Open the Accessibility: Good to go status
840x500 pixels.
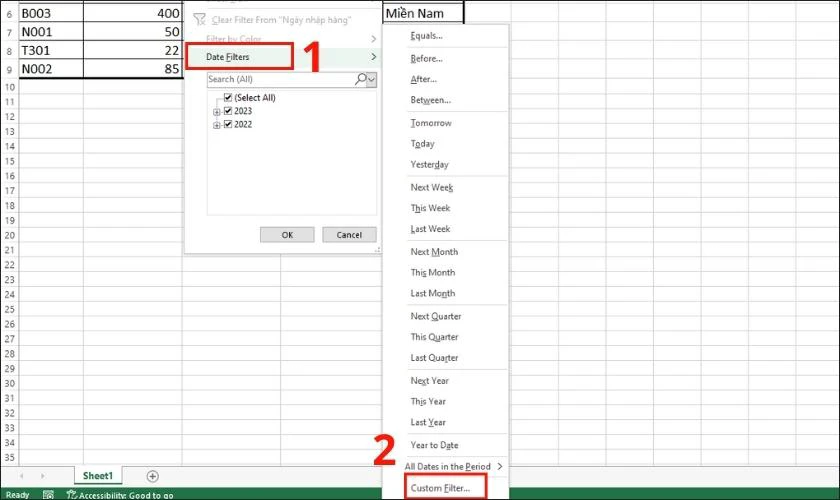(x=120, y=495)
